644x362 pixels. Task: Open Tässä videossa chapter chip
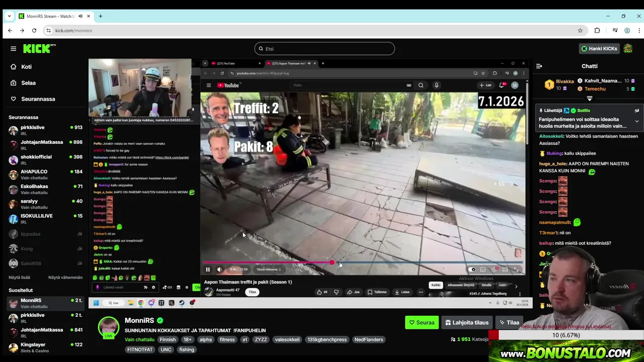(x=268, y=269)
